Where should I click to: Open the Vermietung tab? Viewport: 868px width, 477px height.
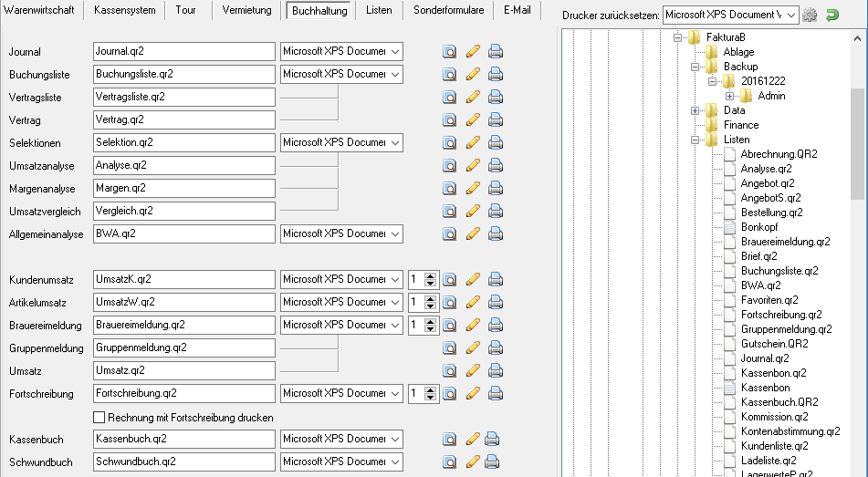click(x=247, y=10)
